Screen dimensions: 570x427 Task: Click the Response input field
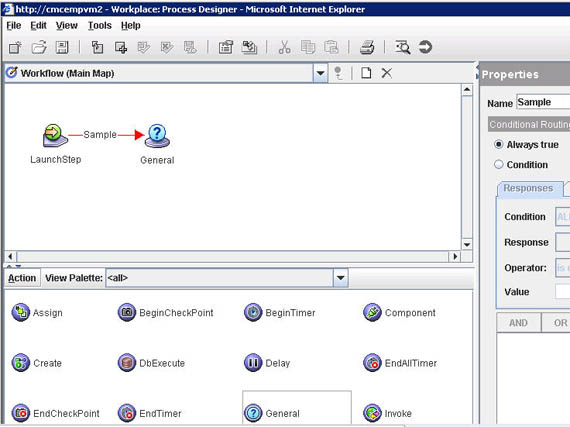[562, 242]
